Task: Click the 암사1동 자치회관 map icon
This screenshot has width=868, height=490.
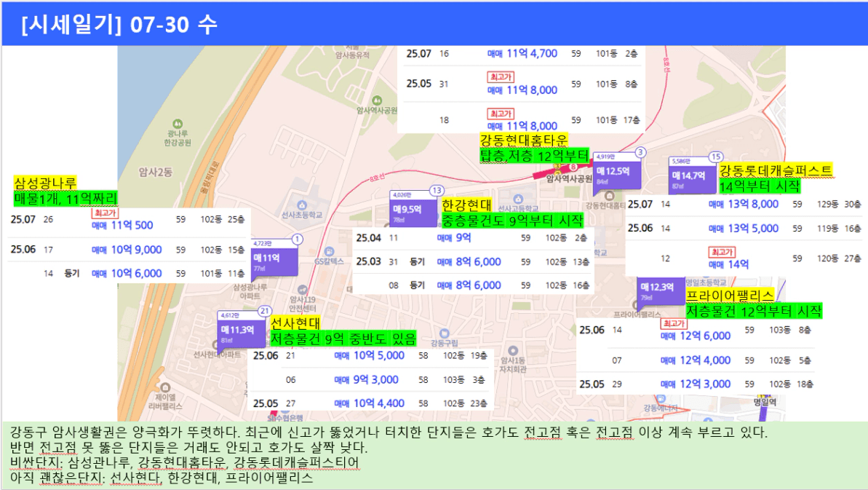Action: coord(513,350)
